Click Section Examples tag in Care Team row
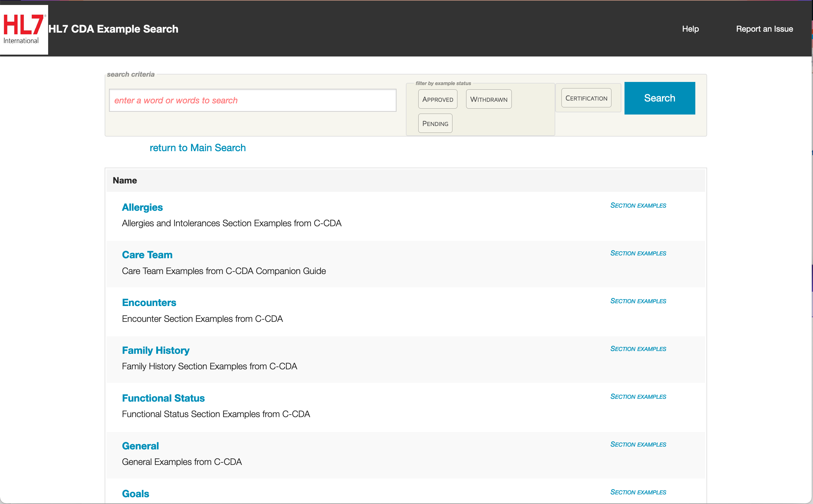The image size is (813, 504). point(638,253)
